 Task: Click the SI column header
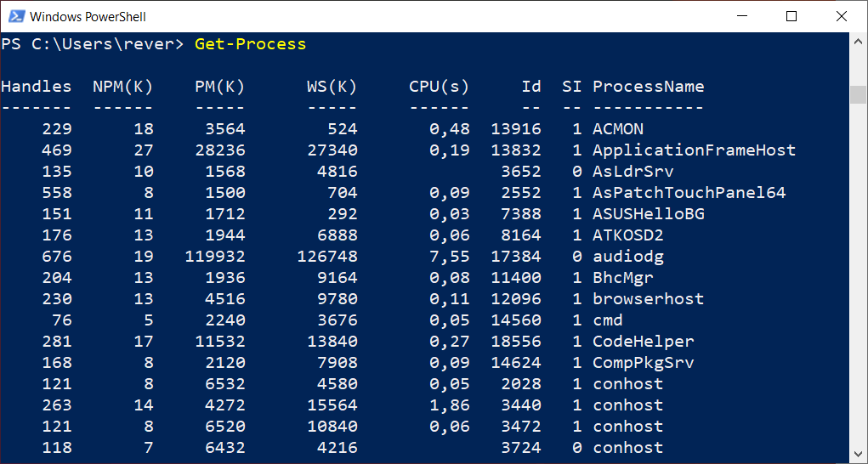click(572, 87)
